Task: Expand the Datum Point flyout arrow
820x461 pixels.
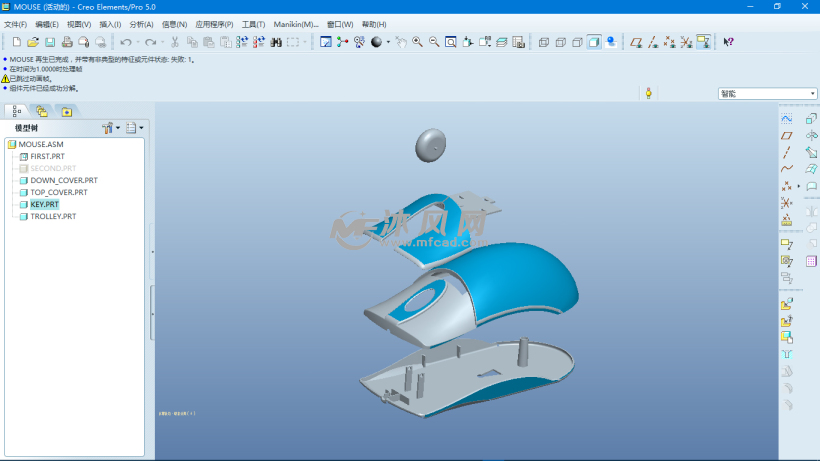Action: [x=799, y=186]
